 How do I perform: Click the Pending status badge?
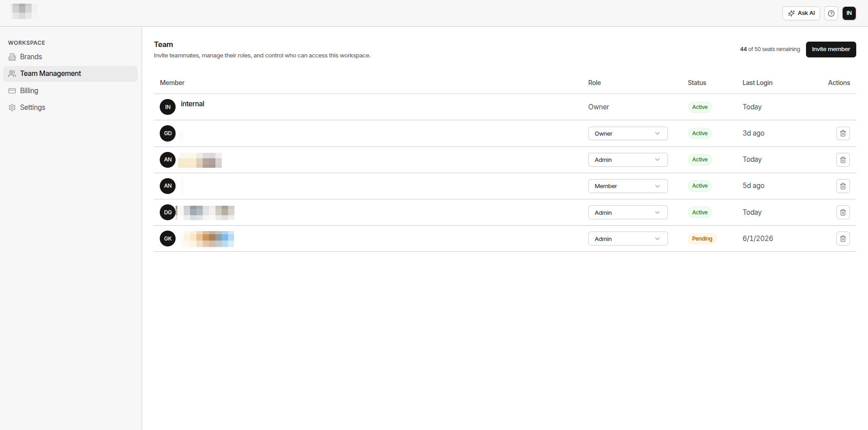tap(702, 239)
